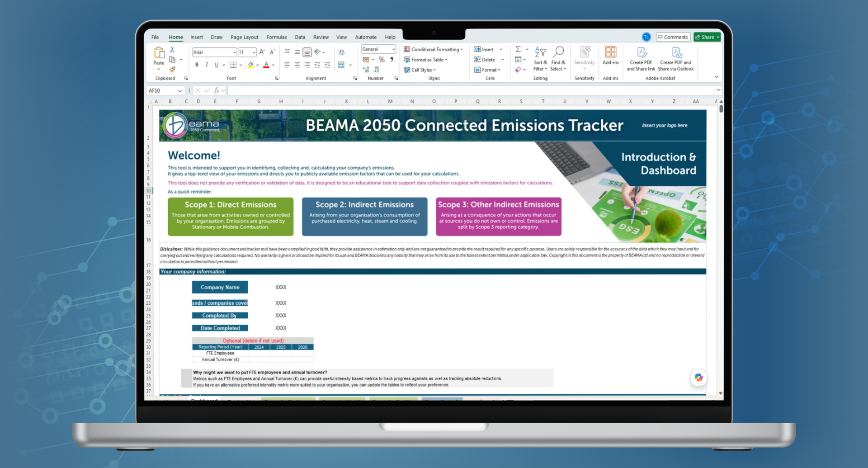The width and height of the screenshot is (868, 468).
Task: Switch to the Data tab
Action: click(x=300, y=37)
